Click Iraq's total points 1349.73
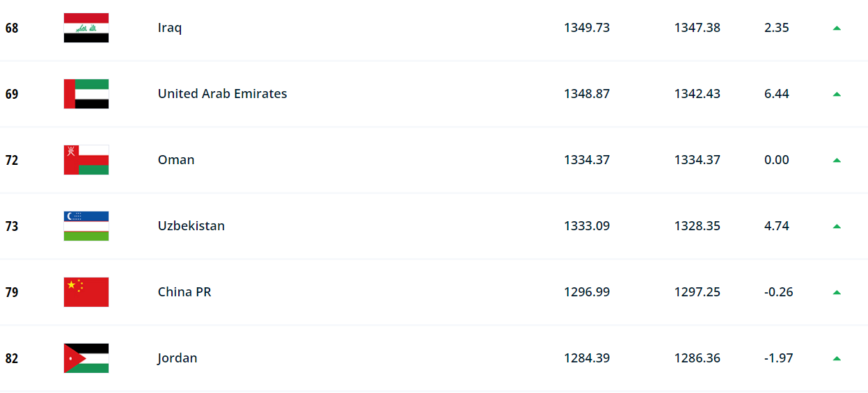The image size is (868, 393). pyautogui.click(x=587, y=28)
